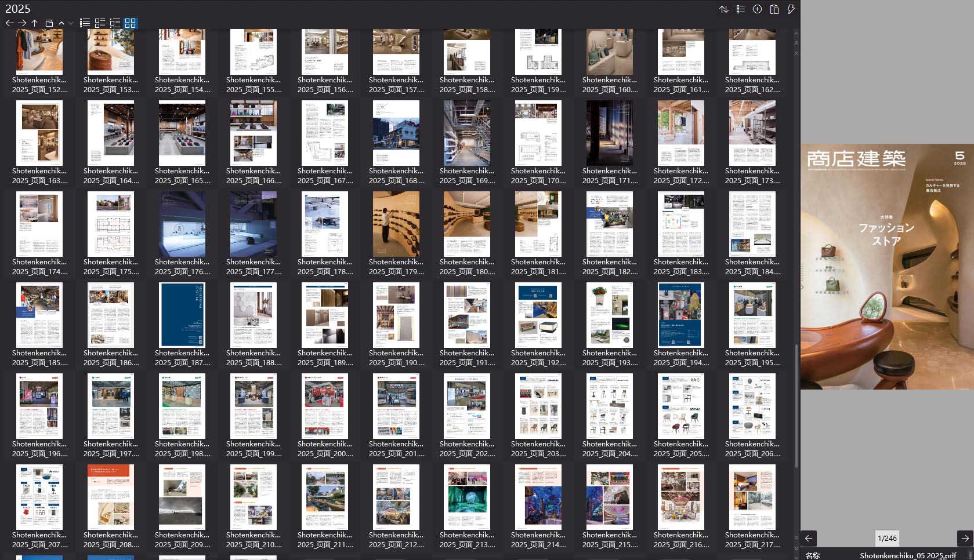Click the back navigation arrow

(x=9, y=23)
